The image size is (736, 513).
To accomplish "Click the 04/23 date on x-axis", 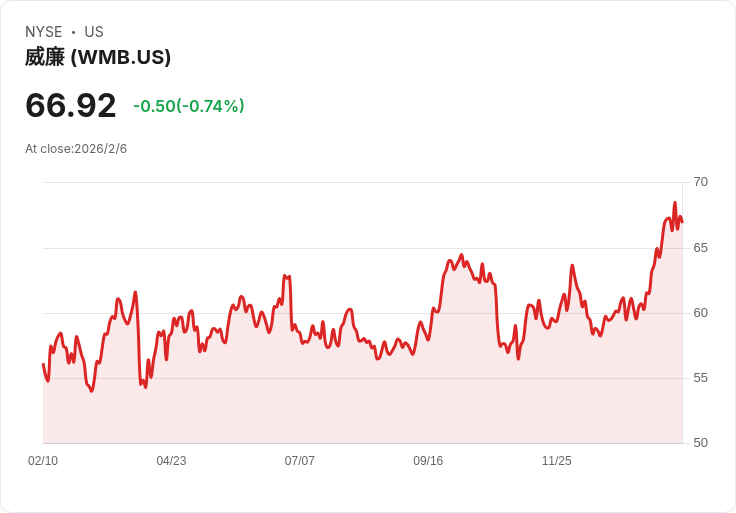I will click(171, 461).
